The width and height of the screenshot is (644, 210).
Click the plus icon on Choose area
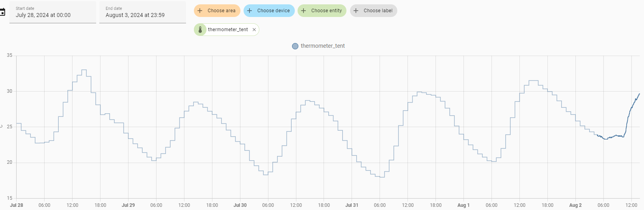click(x=200, y=11)
